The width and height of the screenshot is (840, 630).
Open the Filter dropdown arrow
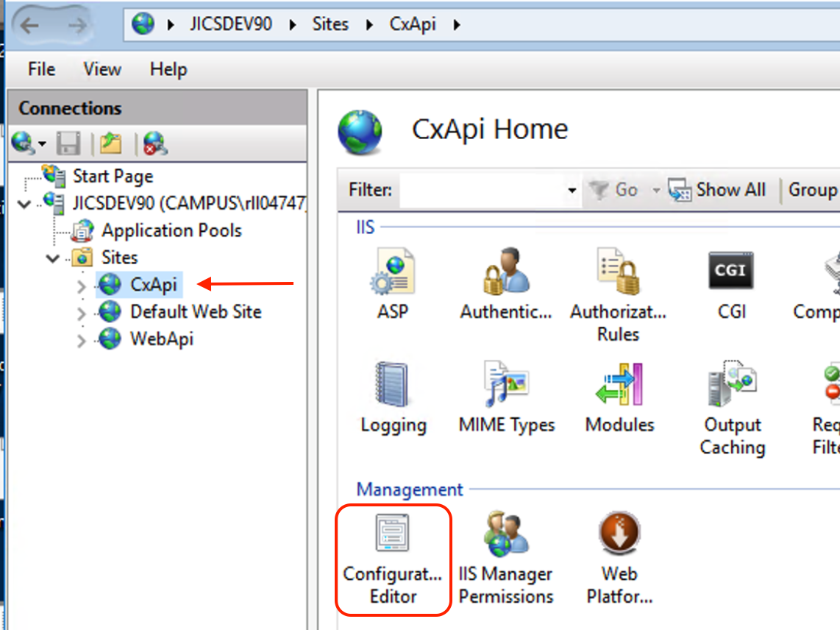[x=572, y=191]
